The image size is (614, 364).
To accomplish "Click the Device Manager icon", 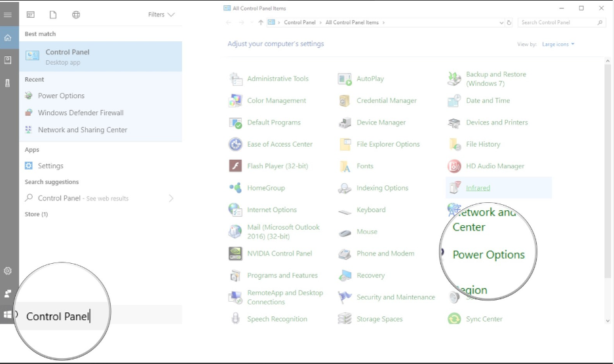I will pyautogui.click(x=345, y=122).
